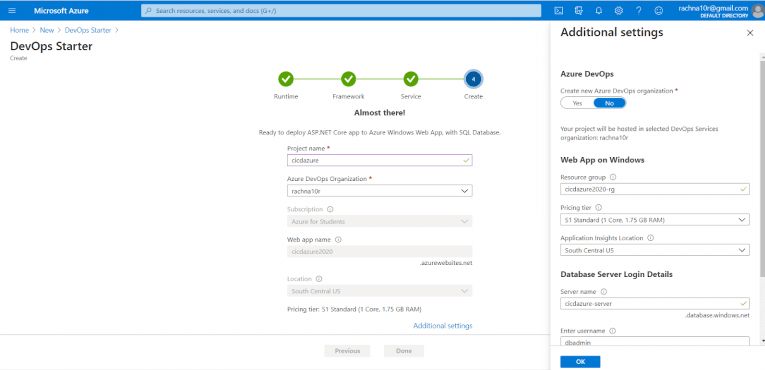Open the Additional settings link
The image size is (765, 370).
click(x=443, y=326)
